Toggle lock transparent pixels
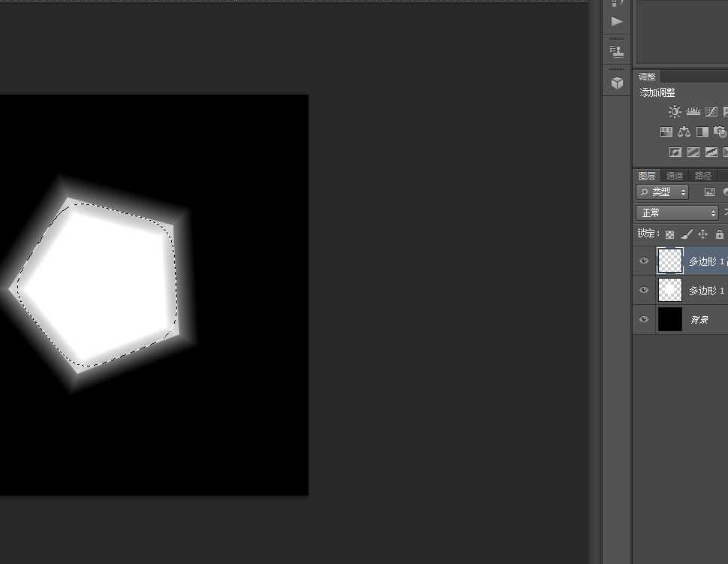The height and width of the screenshot is (564, 728). [669, 234]
